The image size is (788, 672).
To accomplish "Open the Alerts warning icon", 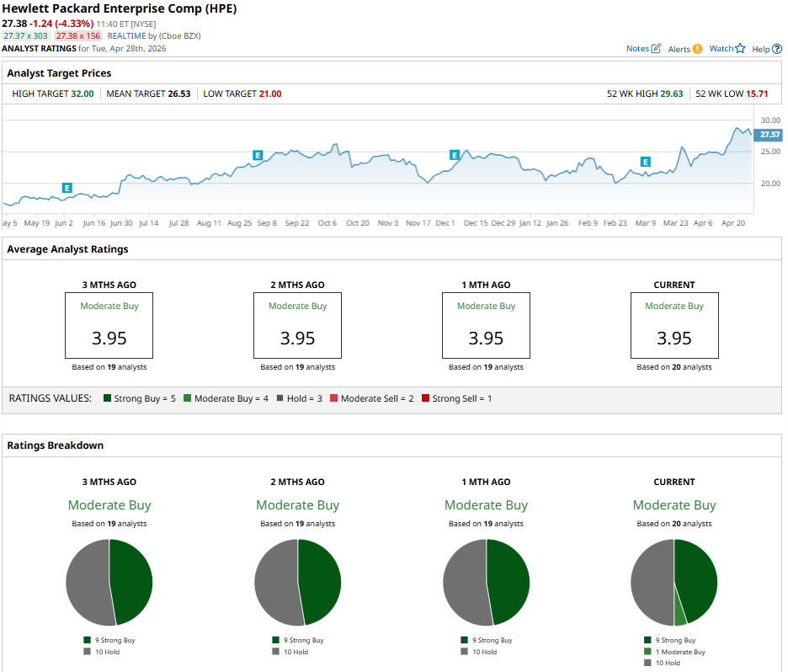I will pyautogui.click(x=697, y=50).
